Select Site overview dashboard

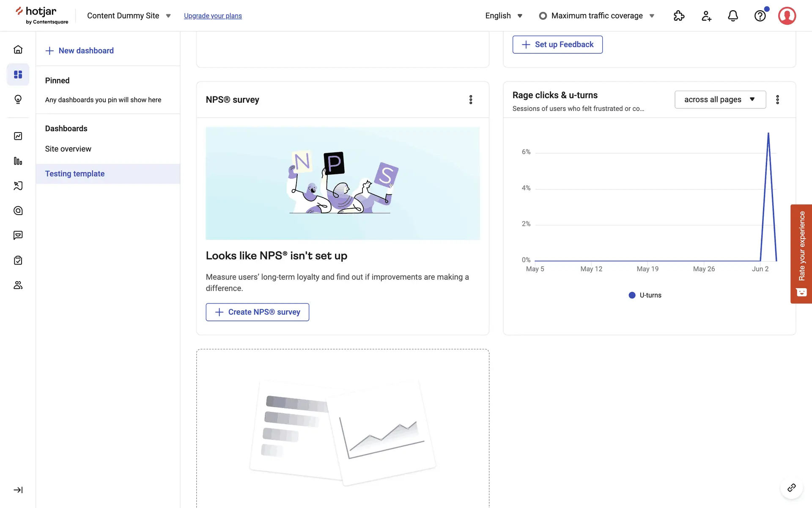point(68,149)
